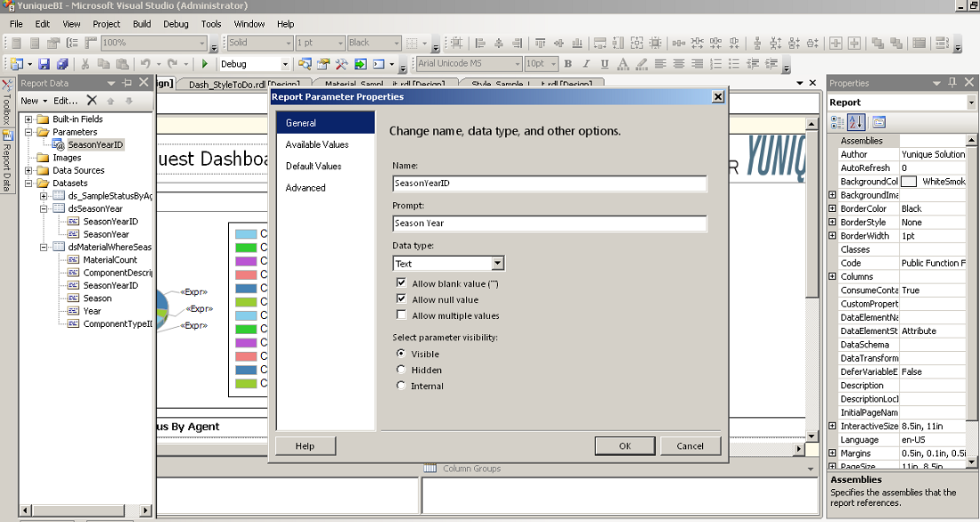The image size is (980, 522).
Task: Open the File menu
Action: tap(16, 24)
